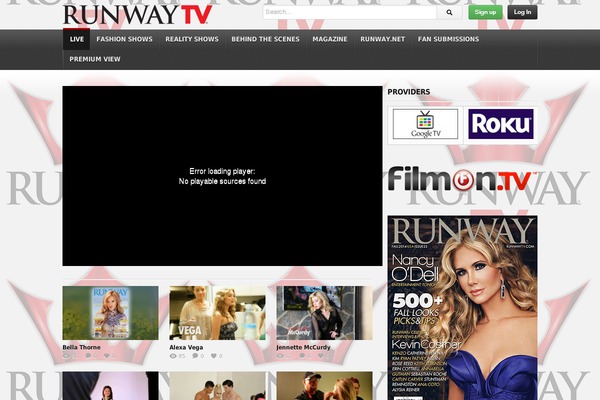Select the LIVE tab

coord(77,39)
